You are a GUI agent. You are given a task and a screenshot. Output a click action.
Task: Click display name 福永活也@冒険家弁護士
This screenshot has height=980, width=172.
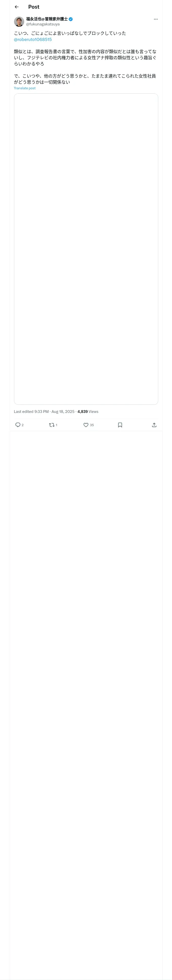pos(47,19)
